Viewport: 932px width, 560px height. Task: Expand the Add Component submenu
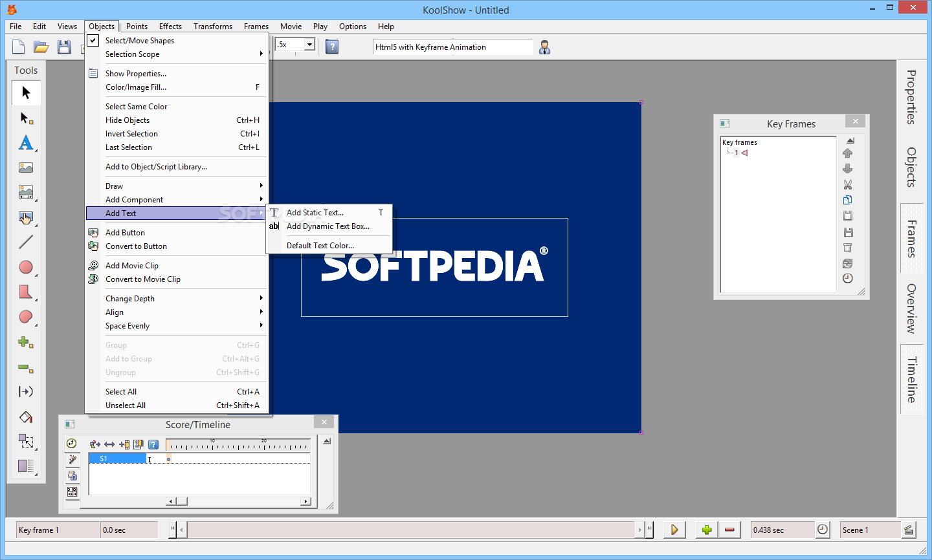(177, 200)
